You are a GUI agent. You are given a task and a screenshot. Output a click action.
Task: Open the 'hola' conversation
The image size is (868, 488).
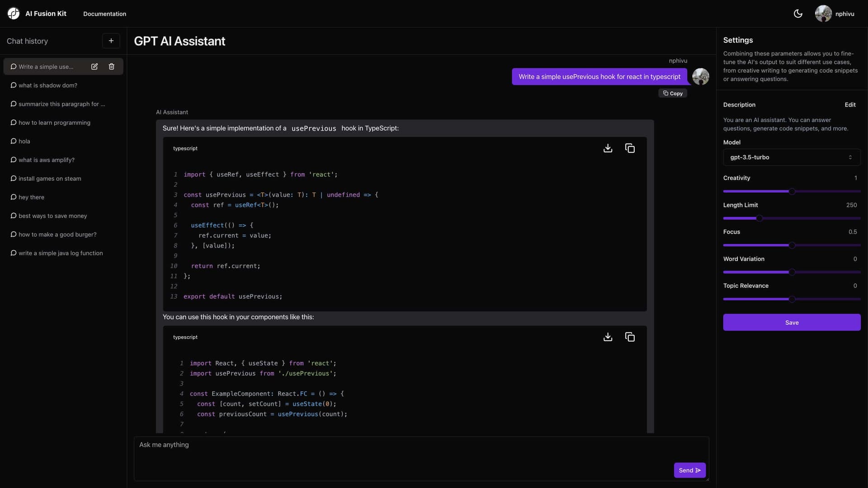24,141
